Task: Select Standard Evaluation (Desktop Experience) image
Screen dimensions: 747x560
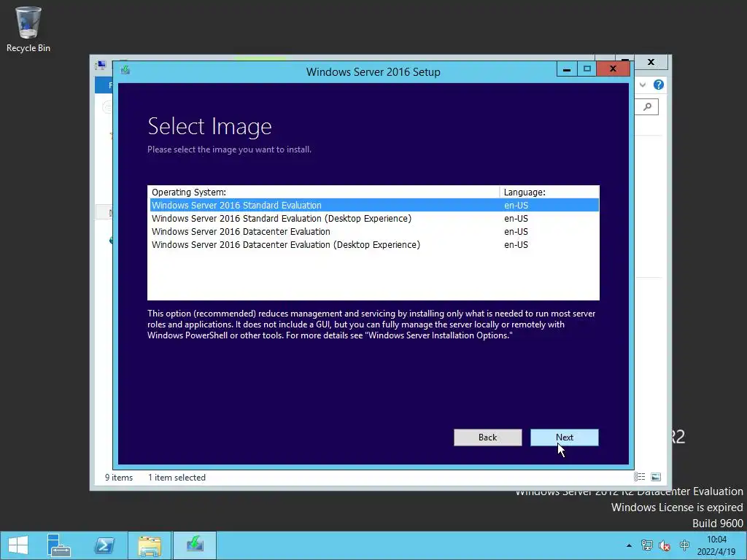Action: (x=374, y=219)
